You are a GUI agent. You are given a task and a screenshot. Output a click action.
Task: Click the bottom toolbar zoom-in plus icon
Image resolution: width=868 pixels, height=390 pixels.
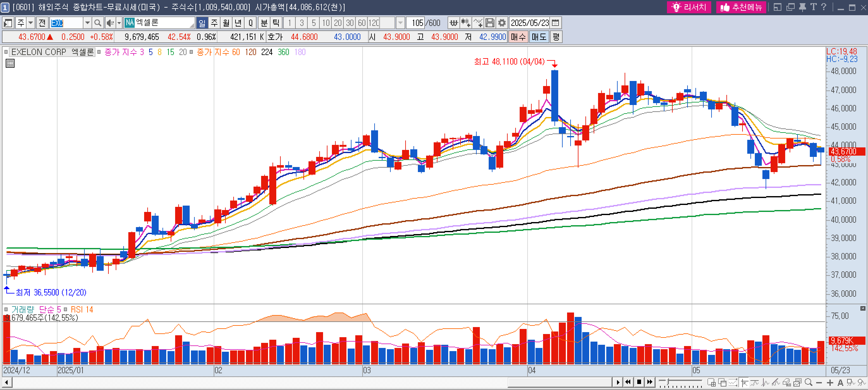(x=830, y=383)
